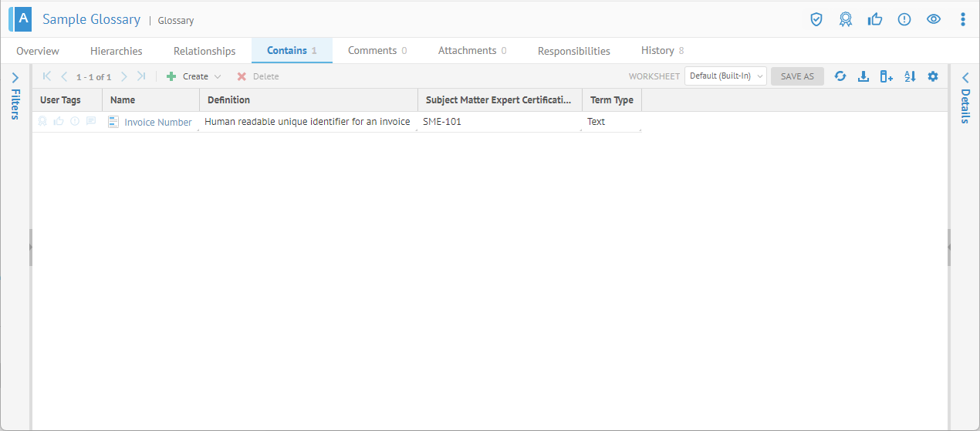
Task: Click the certification ribbon icon in header
Action: (846, 19)
